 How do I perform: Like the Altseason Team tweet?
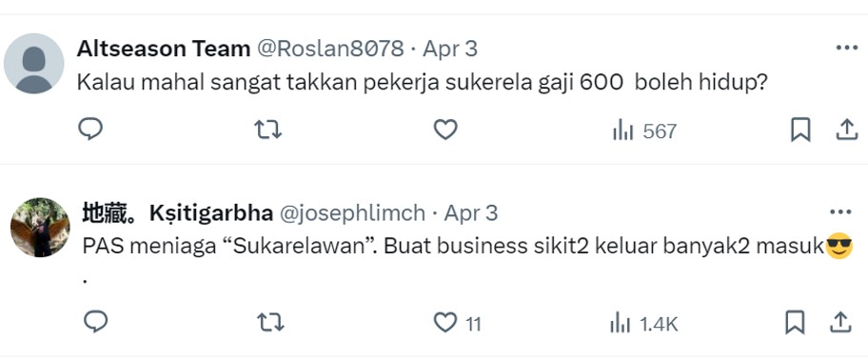445,130
